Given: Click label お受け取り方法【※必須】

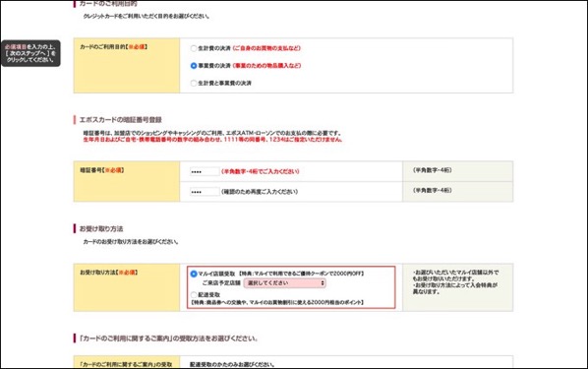Looking at the screenshot, I should [x=109, y=273].
